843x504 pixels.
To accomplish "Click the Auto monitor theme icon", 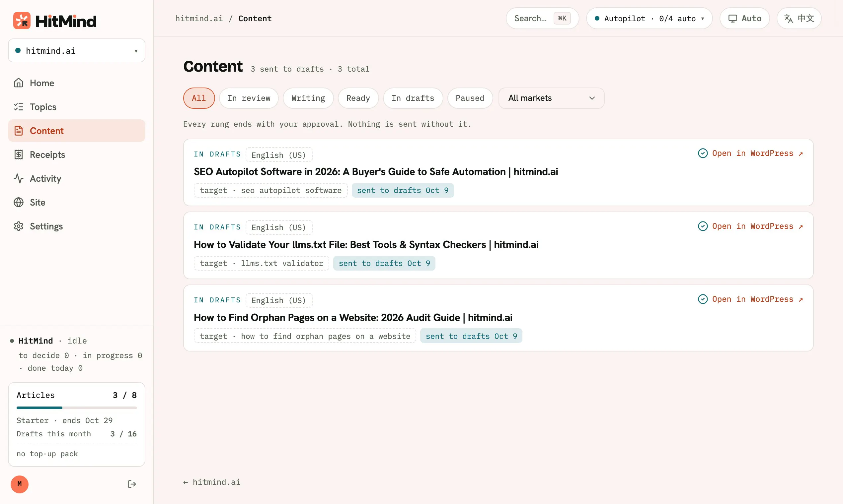I will tap(732, 18).
